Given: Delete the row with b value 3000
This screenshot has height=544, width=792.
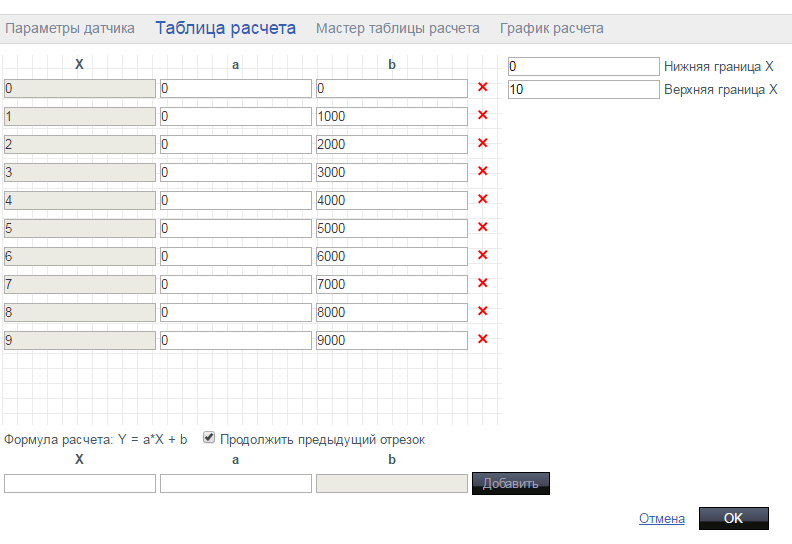Looking at the screenshot, I should 482,172.
